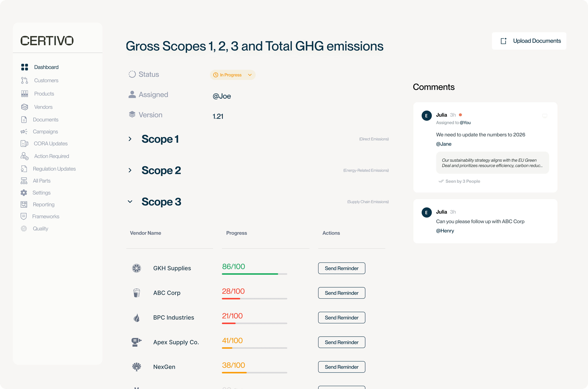This screenshot has width=588, height=389.
Task: Open Regulation Updates in the sidebar
Action: point(54,169)
